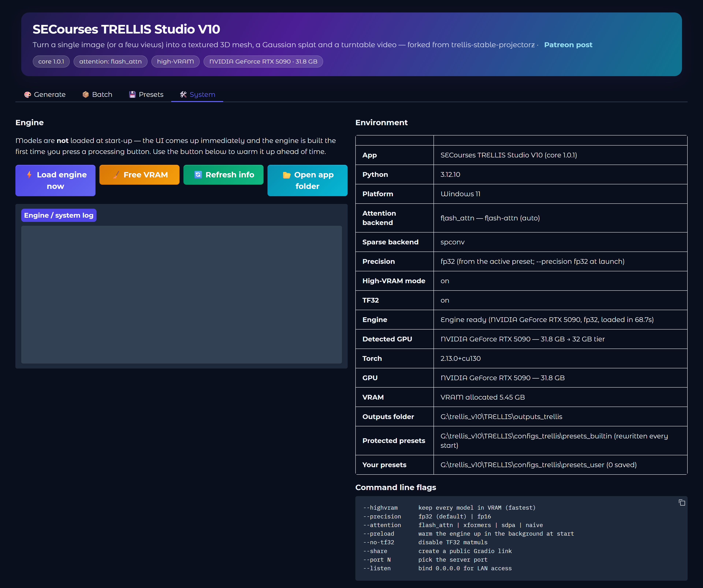Viewport: 703px width, 588px height.
Task: Click the Engine / system log label
Action: (59, 215)
